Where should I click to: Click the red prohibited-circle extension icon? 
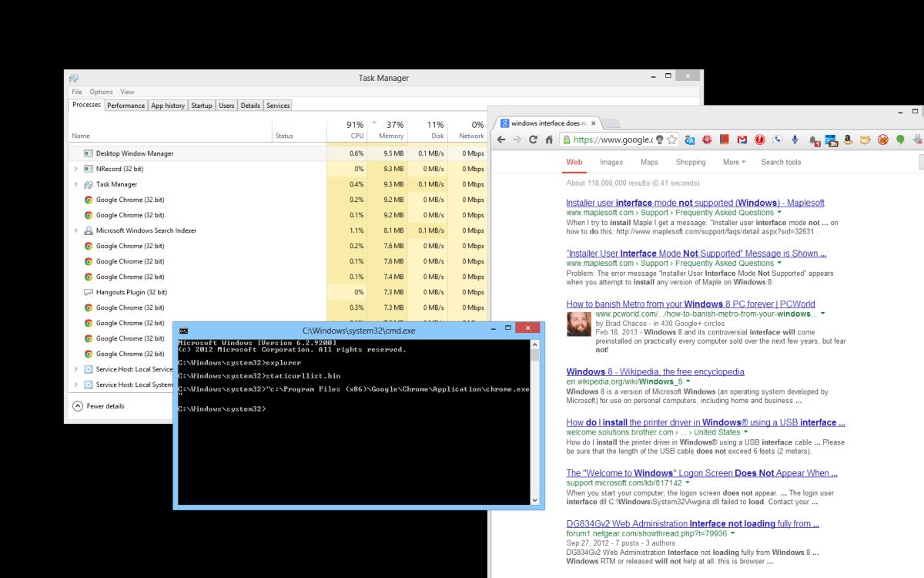tap(882, 140)
